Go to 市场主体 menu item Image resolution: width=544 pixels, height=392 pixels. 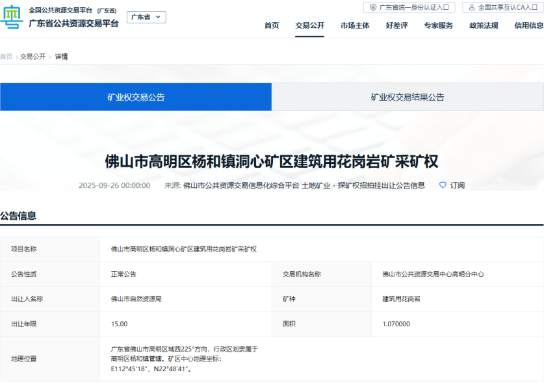[x=355, y=26]
